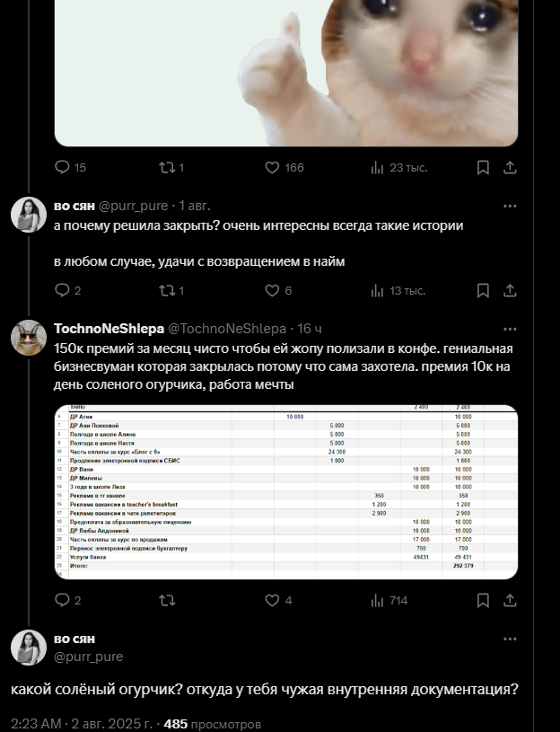Viewport: 560px width, 732px height.
Task: Open the crying cat thumbs-up image
Action: point(285,73)
